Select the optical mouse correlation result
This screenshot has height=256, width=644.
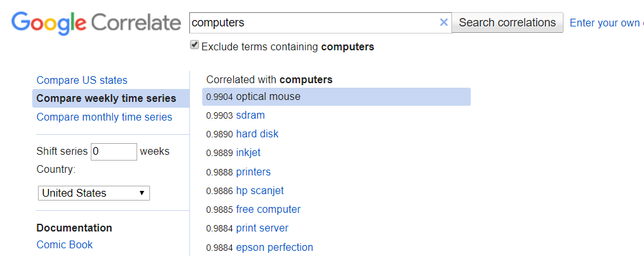(x=336, y=97)
